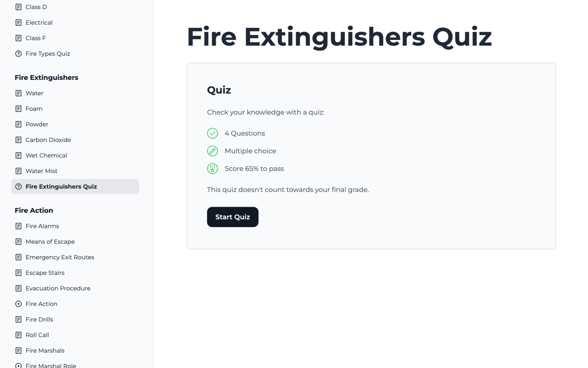The height and width of the screenshot is (368, 588).
Task: Click the document icon next to Water lesson
Action: pos(18,93)
